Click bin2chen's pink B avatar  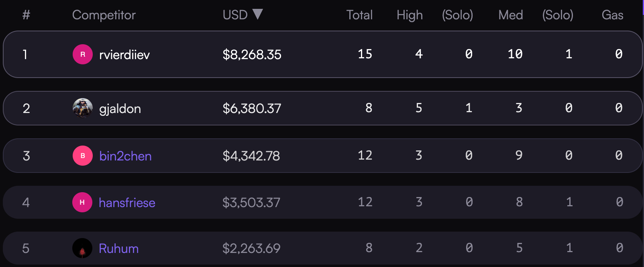pos(83,156)
